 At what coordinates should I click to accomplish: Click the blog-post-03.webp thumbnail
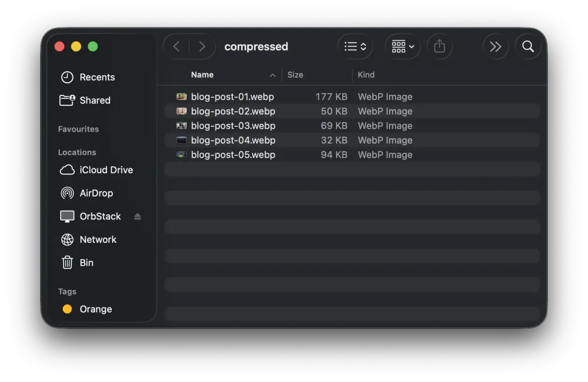click(x=181, y=125)
